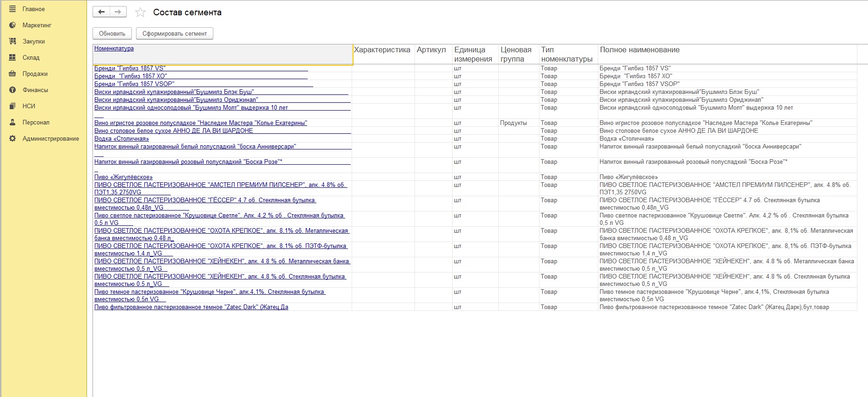
Task: Go back with the left arrow button
Action: [101, 12]
